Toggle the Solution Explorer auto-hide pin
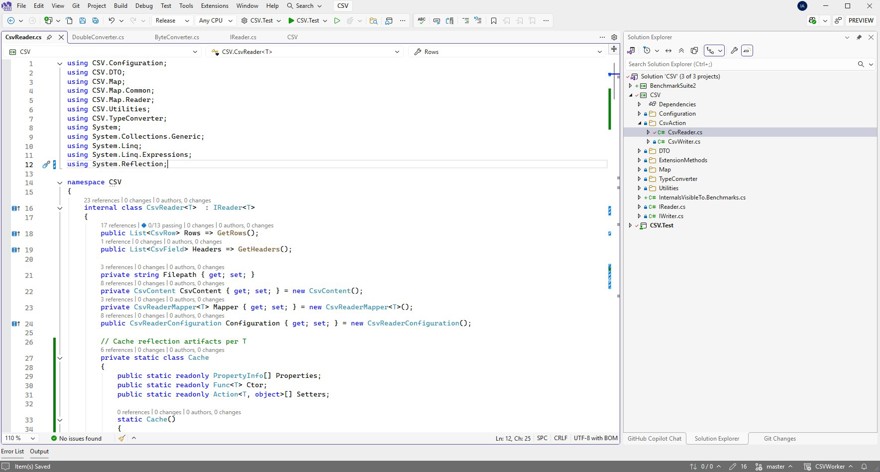 tap(859, 37)
